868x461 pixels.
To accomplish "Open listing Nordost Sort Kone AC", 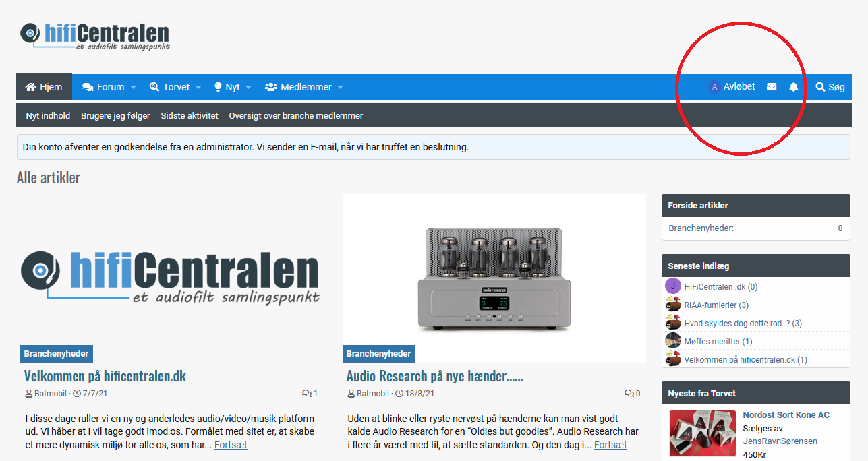I will click(x=786, y=415).
